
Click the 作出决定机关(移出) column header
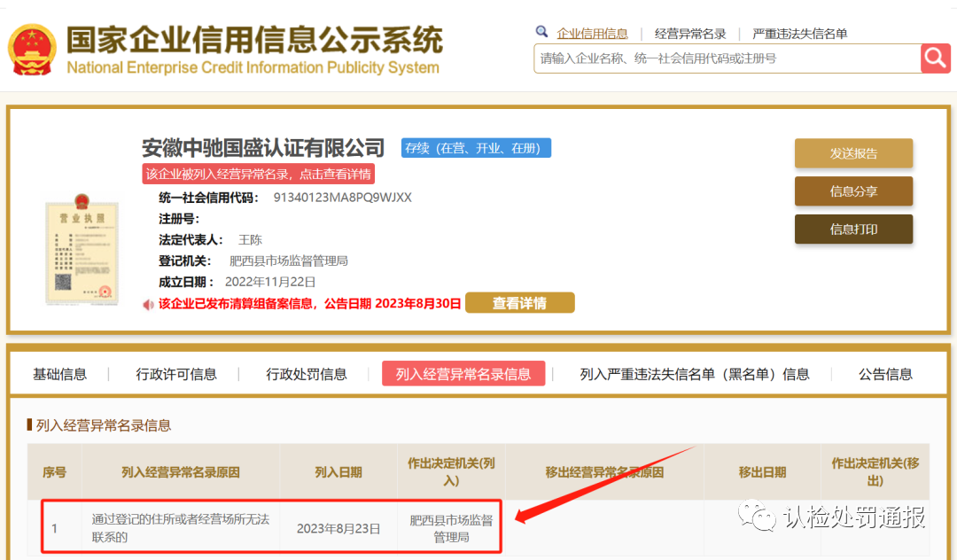(875, 472)
